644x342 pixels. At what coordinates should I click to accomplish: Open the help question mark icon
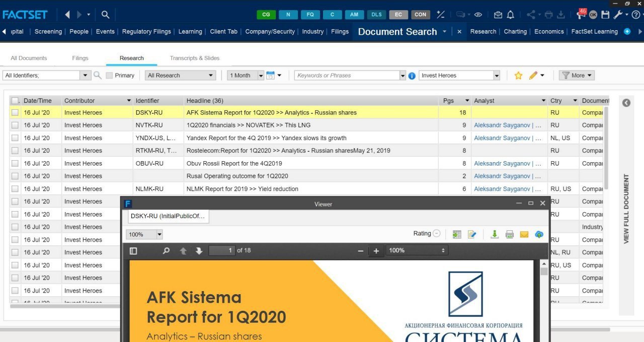[x=636, y=15]
